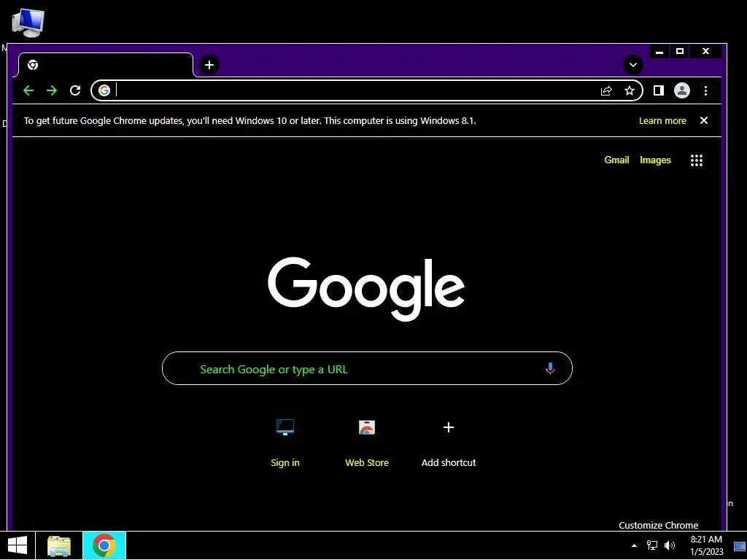The height and width of the screenshot is (560, 747).
Task: Open a new tab with plus button
Action: click(209, 65)
